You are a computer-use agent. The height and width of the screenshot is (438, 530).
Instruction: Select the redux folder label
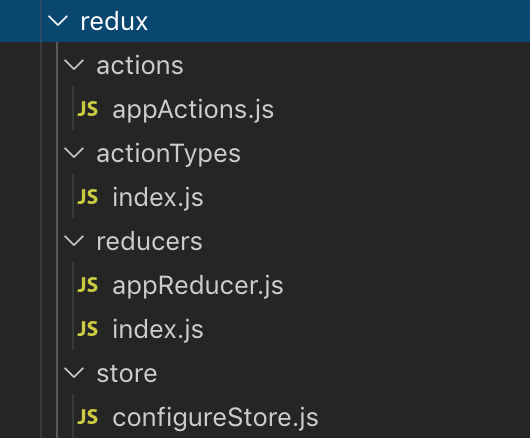pyautogui.click(x=114, y=22)
